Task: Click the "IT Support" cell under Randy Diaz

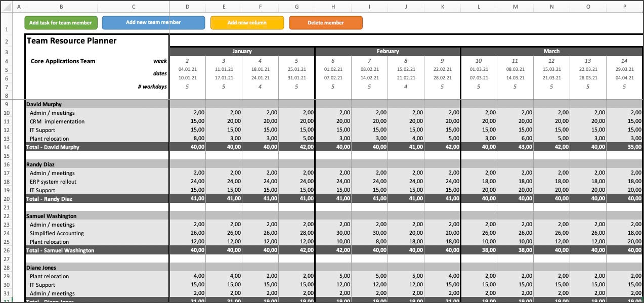Action: [42, 190]
